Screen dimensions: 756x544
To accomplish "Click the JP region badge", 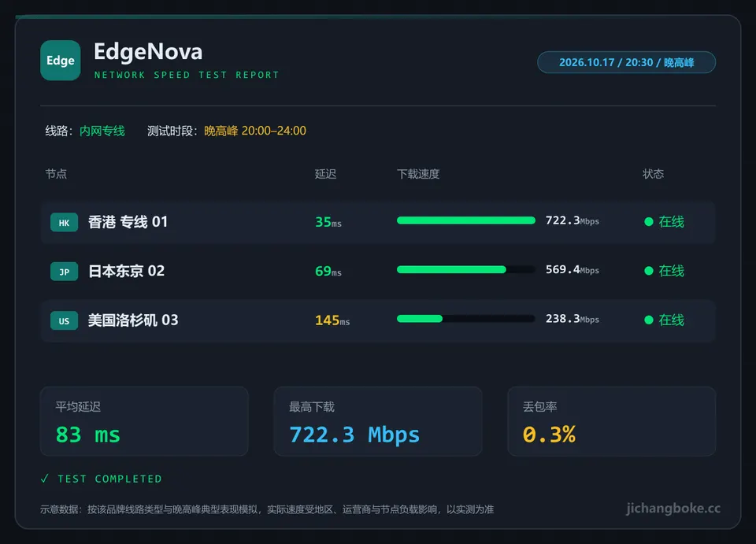I will click(64, 272).
